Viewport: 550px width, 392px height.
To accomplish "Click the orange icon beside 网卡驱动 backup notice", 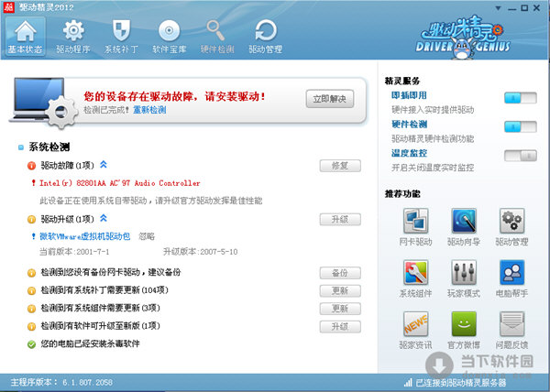I will point(31,273).
